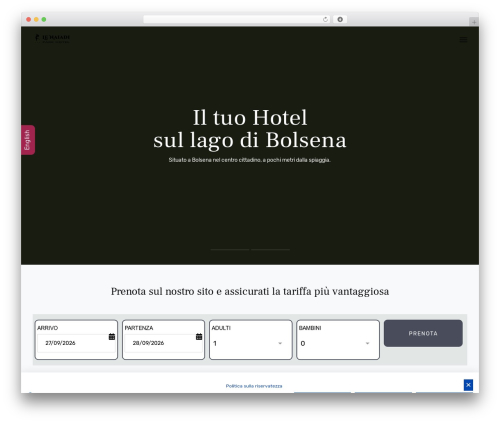Close window with red traffic light
This screenshot has height=423, width=500.
point(29,19)
